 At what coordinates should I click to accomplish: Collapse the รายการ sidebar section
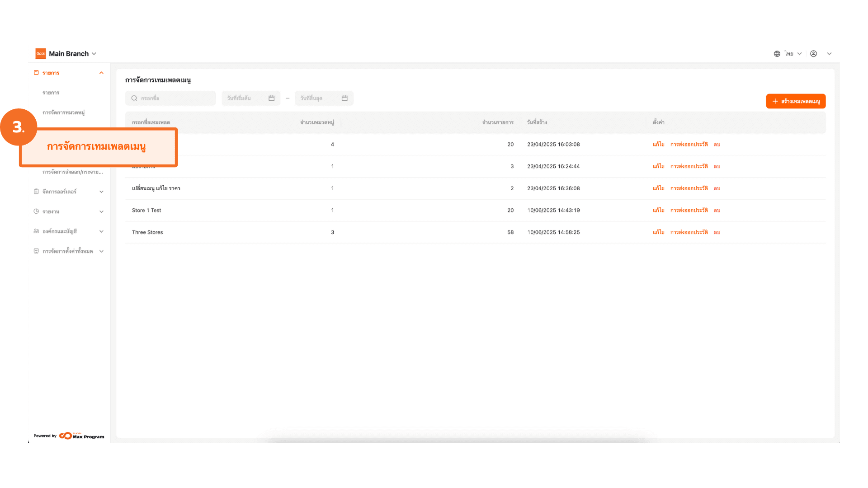101,73
